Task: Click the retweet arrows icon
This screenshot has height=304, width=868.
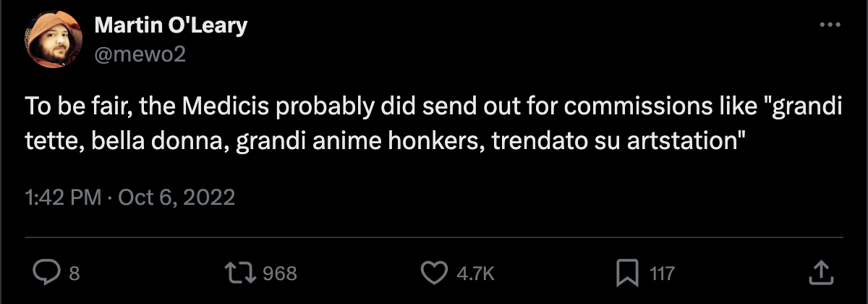Action: tap(242, 273)
